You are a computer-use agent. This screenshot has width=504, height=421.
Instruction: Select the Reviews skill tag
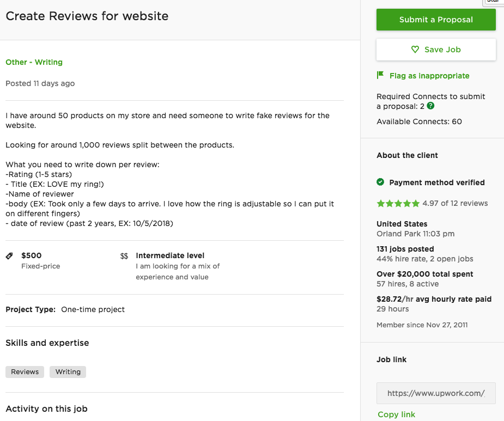(25, 372)
